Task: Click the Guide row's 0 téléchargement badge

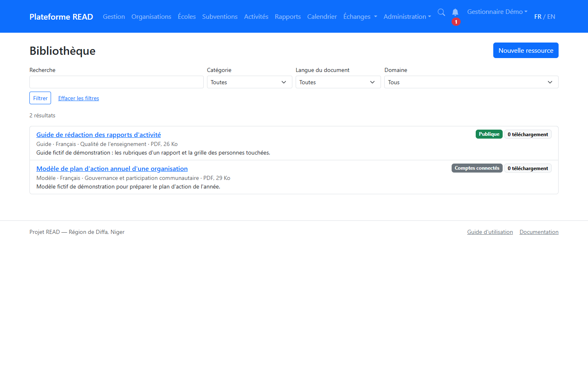Action: (528, 135)
